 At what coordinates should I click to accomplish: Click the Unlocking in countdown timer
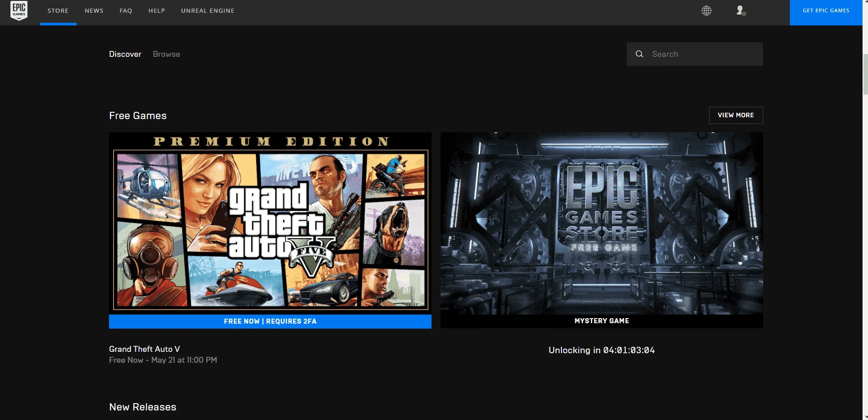602,350
